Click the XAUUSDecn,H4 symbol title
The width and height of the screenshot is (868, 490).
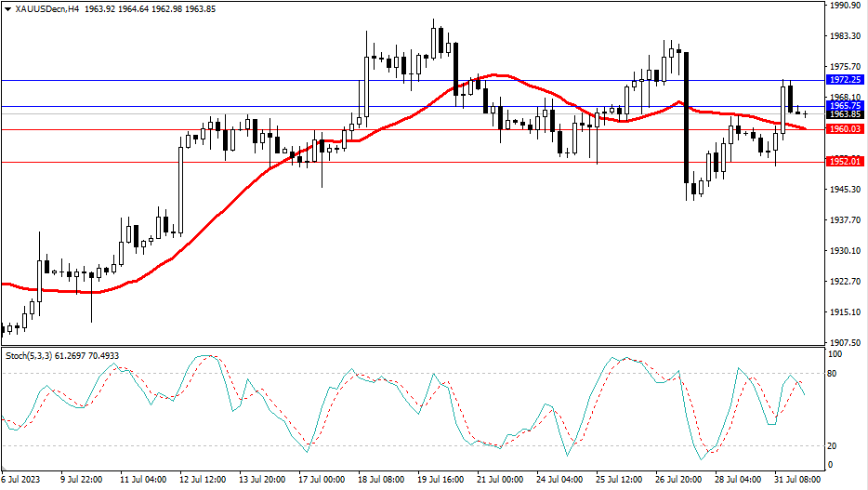point(47,9)
